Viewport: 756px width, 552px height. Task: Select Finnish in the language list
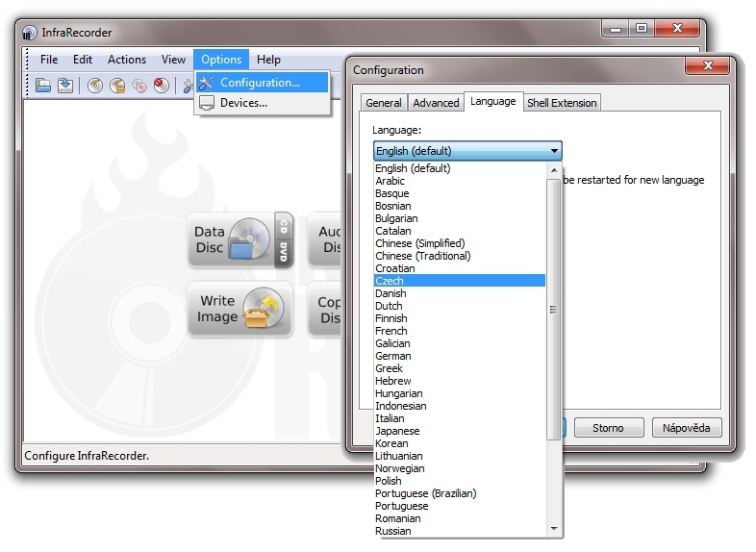tap(460, 318)
